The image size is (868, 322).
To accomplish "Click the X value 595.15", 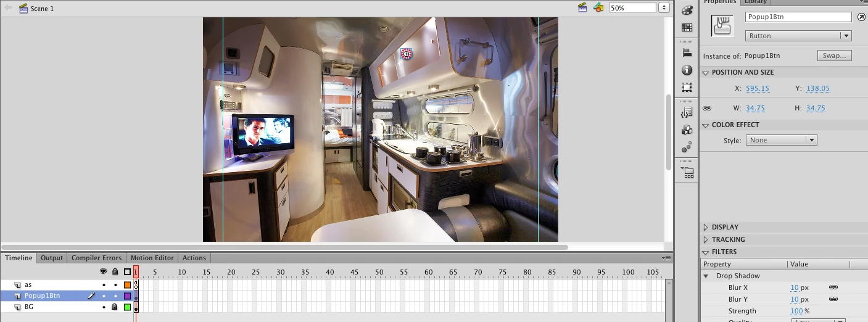I will [x=758, y=88].
